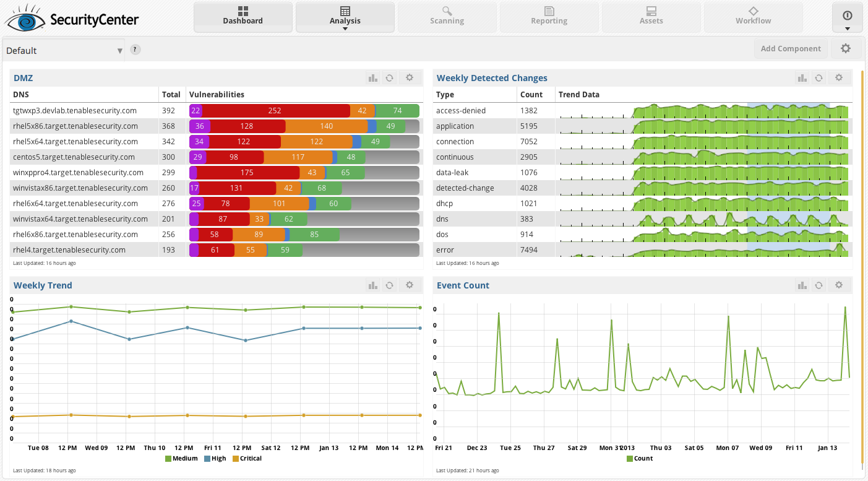
Task: Click the count 7052 for connection
Action: [530, 142]
